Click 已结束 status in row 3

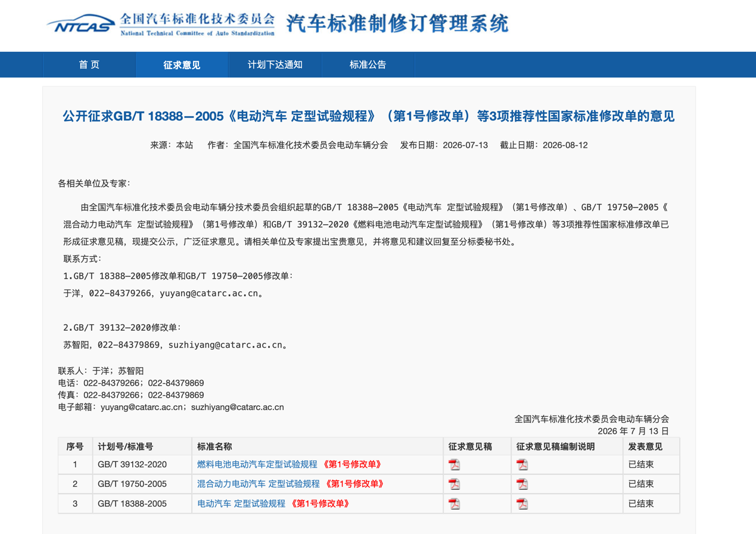pos(641,504)
